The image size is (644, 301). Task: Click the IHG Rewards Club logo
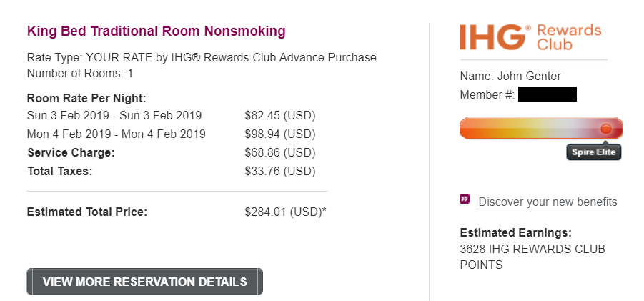(x=530, y=37)
